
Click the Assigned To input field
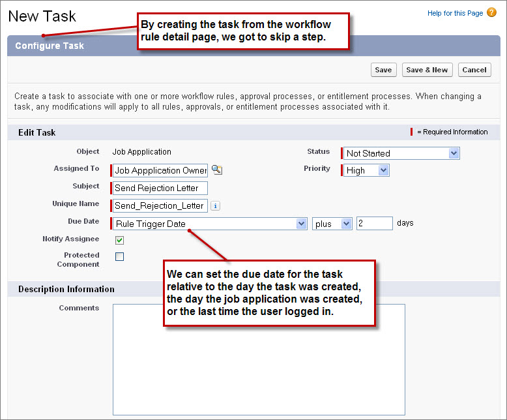tap(160, 170)
